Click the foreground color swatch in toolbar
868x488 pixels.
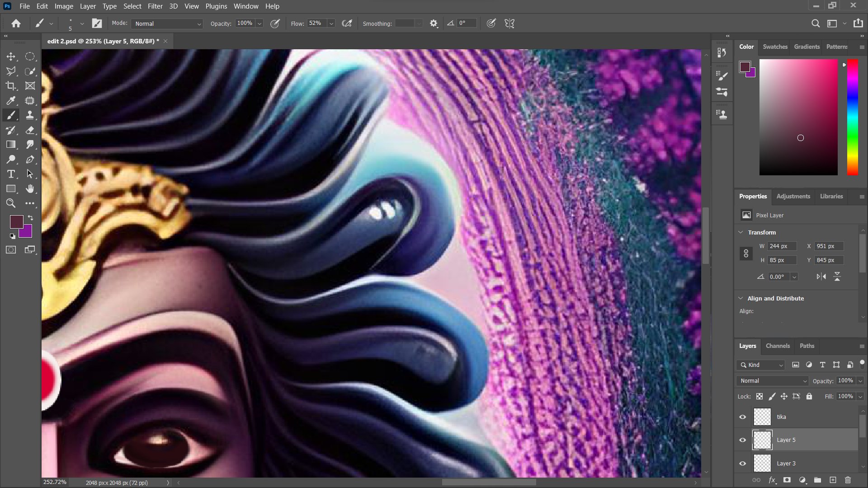pyautogui.click(x=16, y=221)
